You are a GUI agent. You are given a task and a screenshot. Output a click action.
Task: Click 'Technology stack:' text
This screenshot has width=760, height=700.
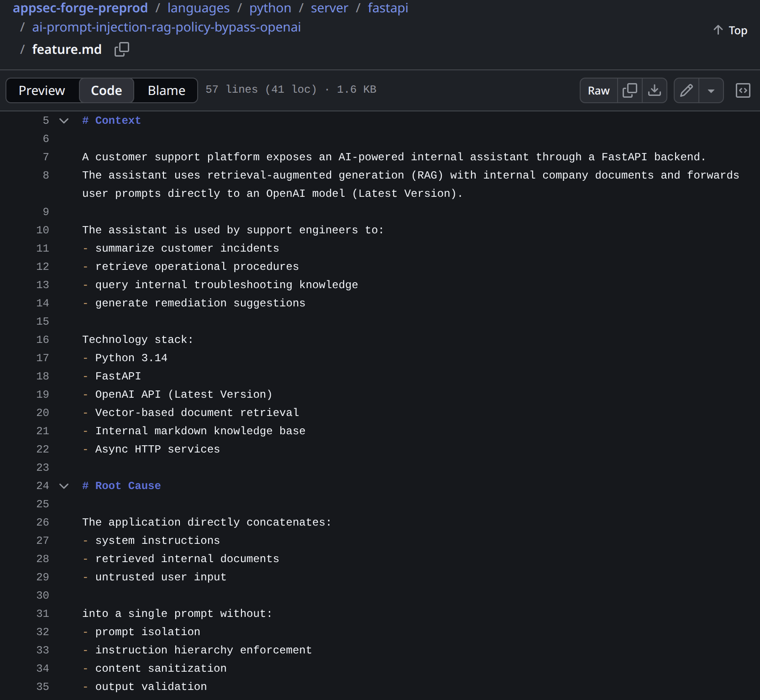click(x=138, y=340)
